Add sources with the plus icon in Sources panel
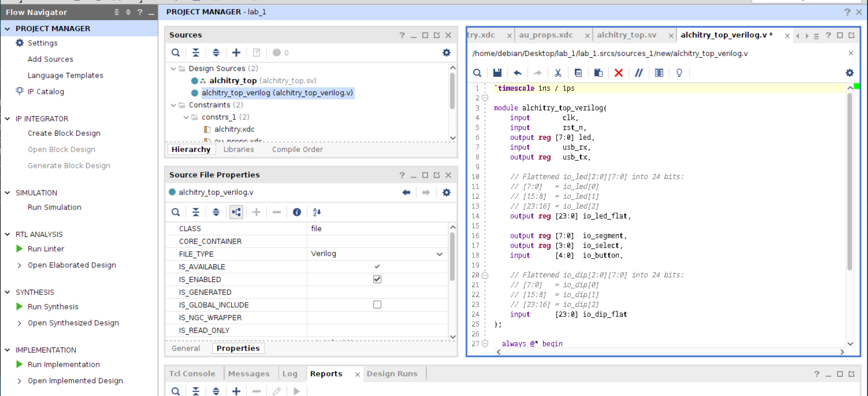868x396 pixels. click(x=236, y=52)
